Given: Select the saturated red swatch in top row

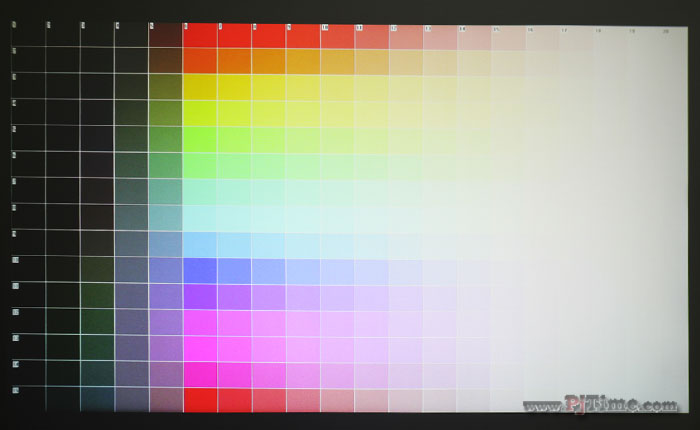Looking at the screenshot, I should 200,35.
